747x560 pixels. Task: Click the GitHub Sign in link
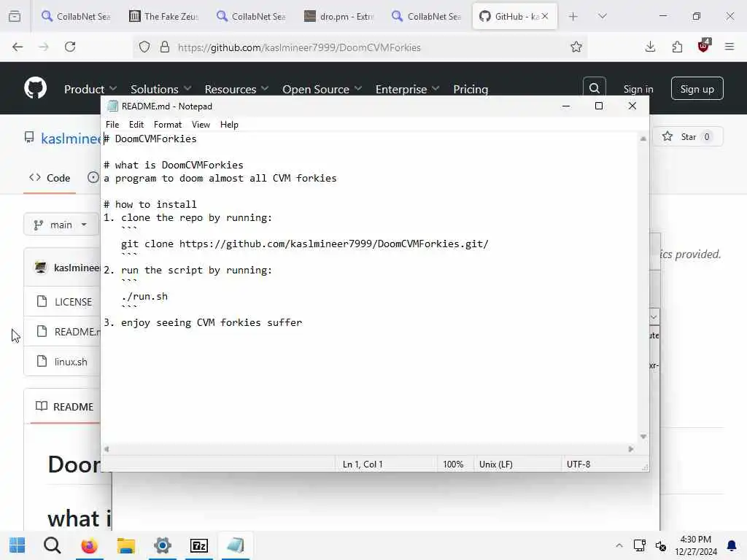[638, 89]
